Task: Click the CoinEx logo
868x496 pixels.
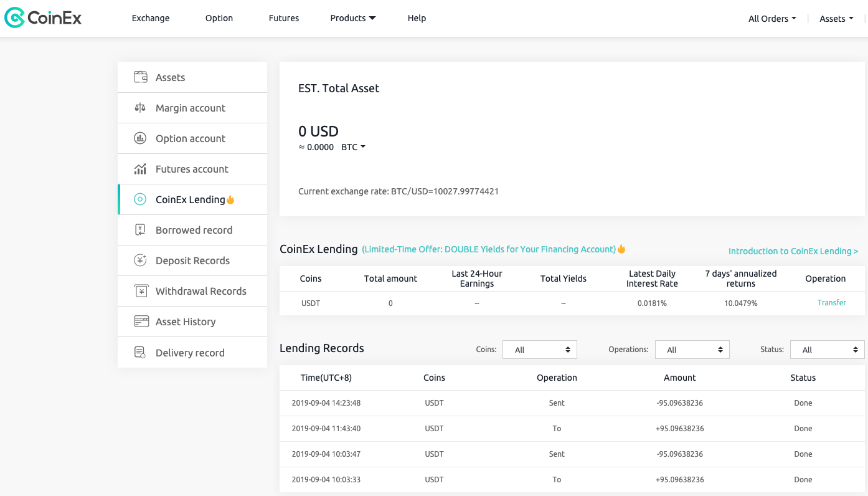Action: click(43, 18)
